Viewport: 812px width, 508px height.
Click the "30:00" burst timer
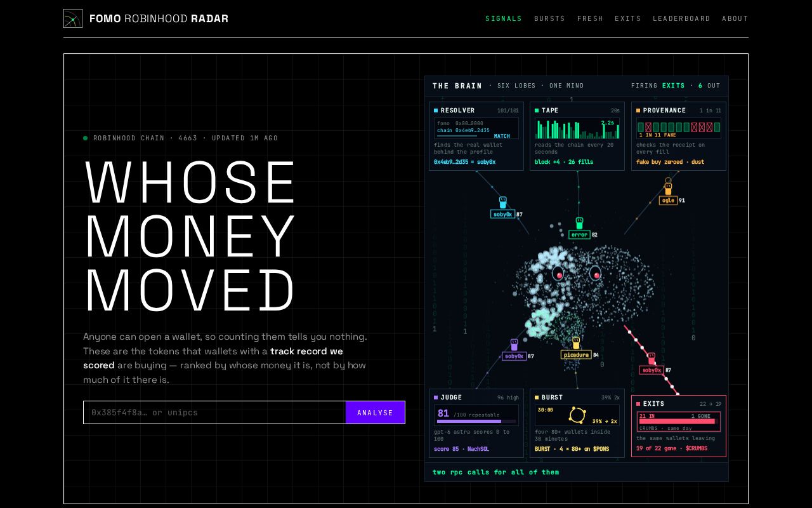coord(545,410)
